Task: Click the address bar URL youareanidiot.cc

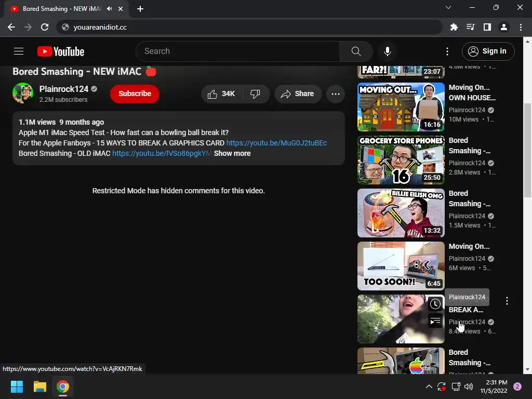Action: [x=100, y=27]
